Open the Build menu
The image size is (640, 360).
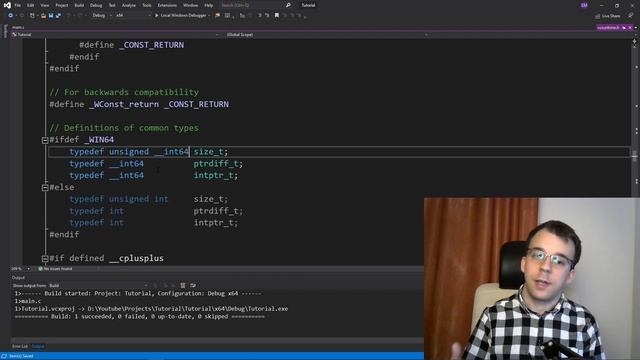[x=79, y=5]
